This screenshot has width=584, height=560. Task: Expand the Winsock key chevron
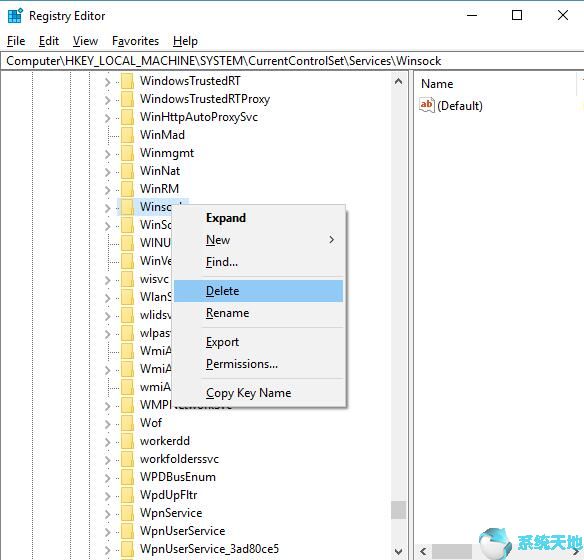108,208
